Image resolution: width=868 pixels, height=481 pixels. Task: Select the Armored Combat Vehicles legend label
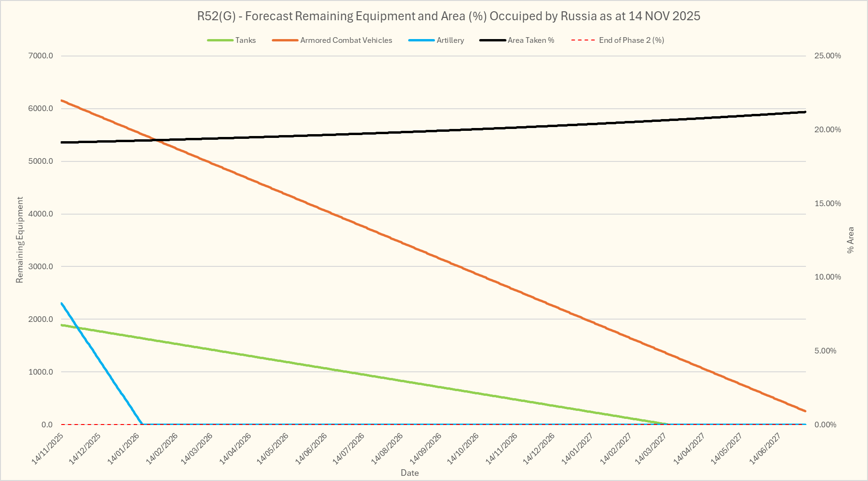[x=346, y=40]
